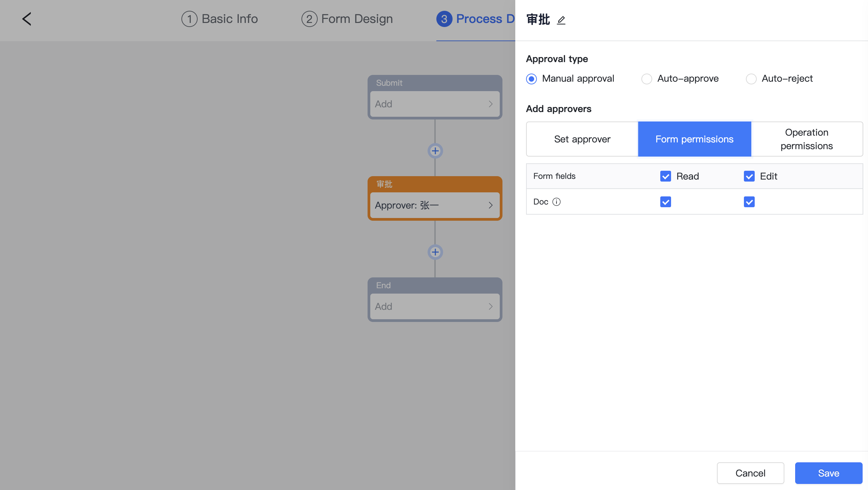Viewport: 868px width, 490px height.
Task: Expand the Approver: 张一 node chevron
Action: pyautogui.click(x=491, y=205)
